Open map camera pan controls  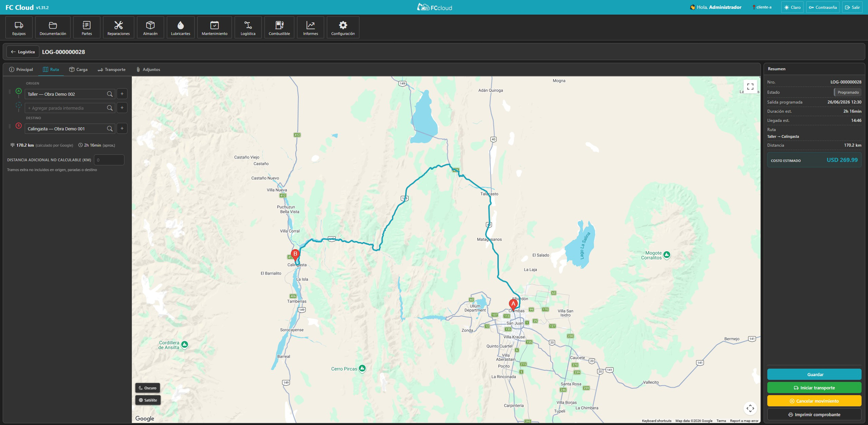tap(750, 408)
